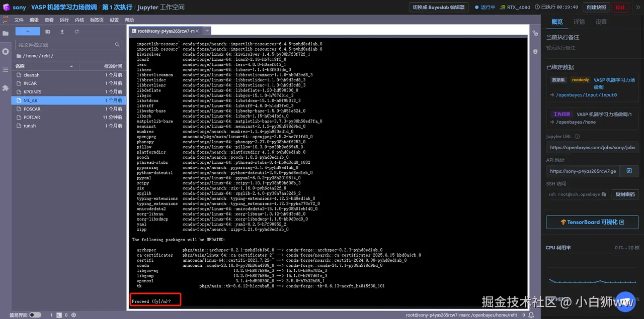Click the /openbayes/input/input0 path

pyautogui.click(x=586, y=95)
